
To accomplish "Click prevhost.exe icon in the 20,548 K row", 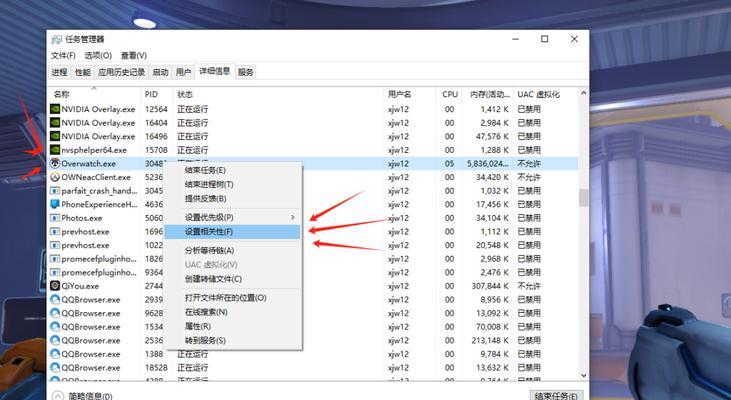I will (x=55, y=245).
